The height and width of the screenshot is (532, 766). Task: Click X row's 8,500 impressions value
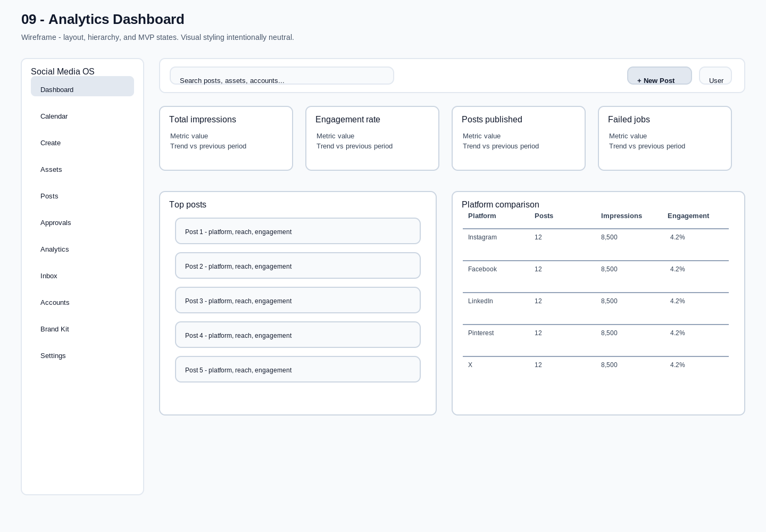[x=609, y=365]
